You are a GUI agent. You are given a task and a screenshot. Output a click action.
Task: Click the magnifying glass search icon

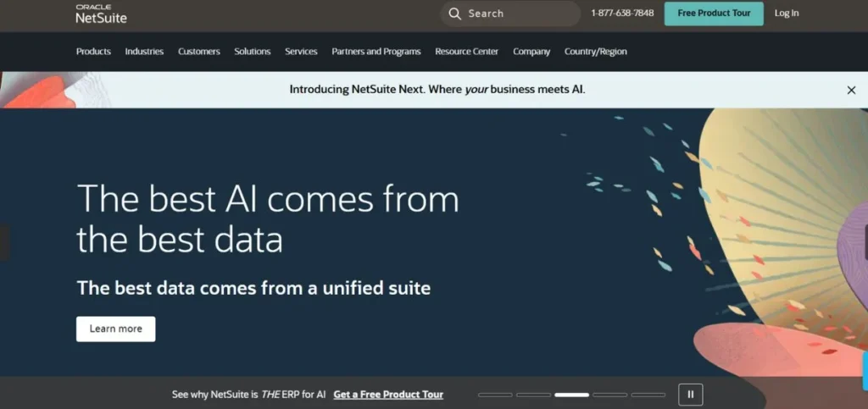pyautogui.click(x=454, y=14)
